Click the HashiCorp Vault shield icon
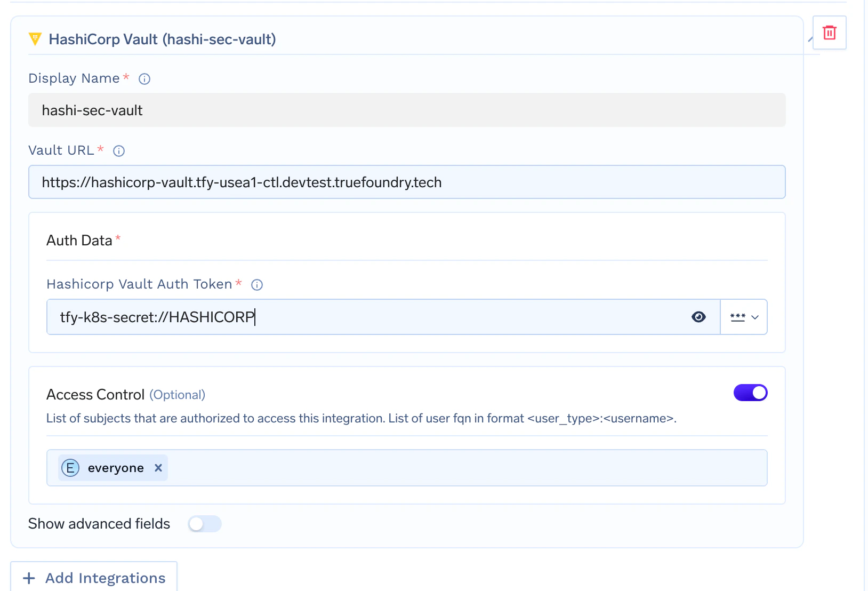The image size is (868, 591). 35,39
